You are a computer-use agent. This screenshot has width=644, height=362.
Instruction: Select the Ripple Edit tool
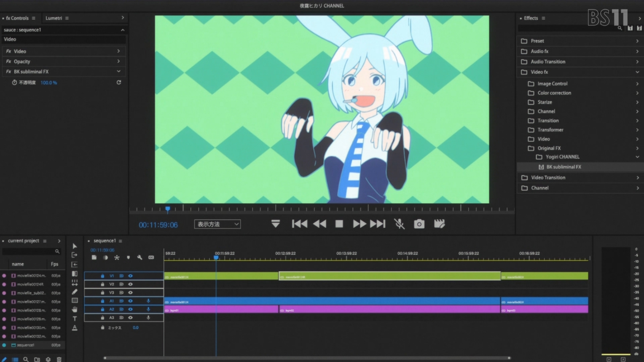point(75,265)
